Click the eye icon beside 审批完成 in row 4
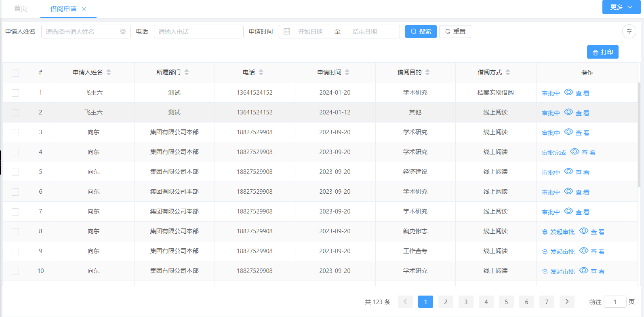This screenshot has width=644, height=317. point(575,152)
